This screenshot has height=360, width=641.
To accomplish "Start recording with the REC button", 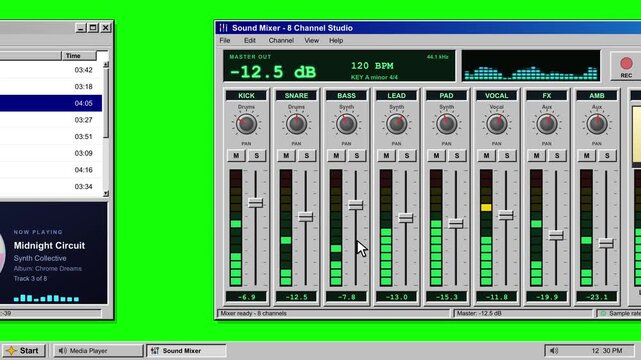I will pyautogui.click(x=626, y=66).
